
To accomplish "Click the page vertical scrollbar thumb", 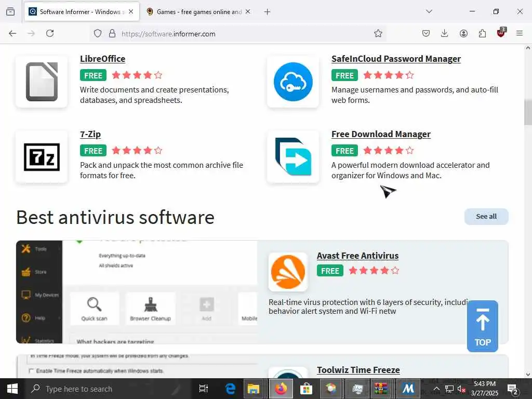I will pyautogui.click(x=528, y=112).
